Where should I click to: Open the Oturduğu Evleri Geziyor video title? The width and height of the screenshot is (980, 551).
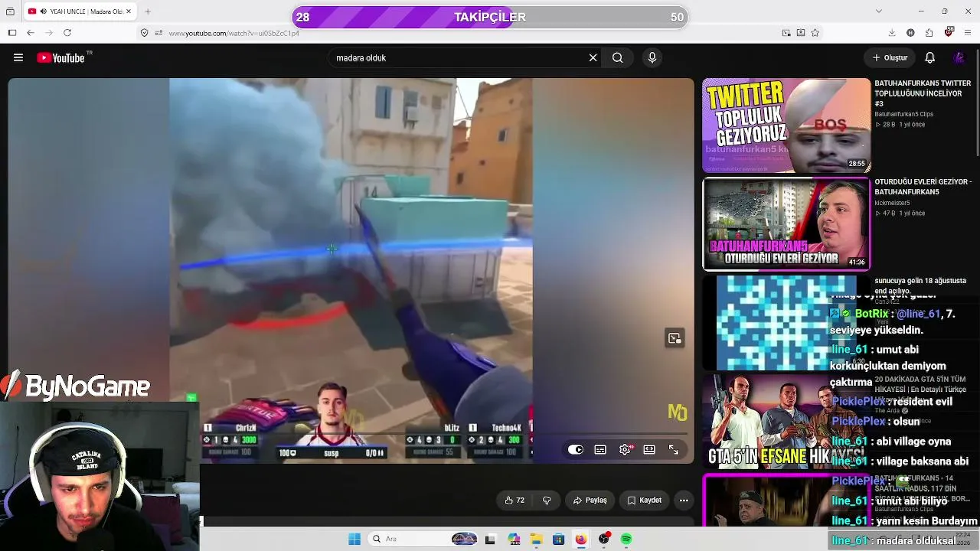point(923,187)
